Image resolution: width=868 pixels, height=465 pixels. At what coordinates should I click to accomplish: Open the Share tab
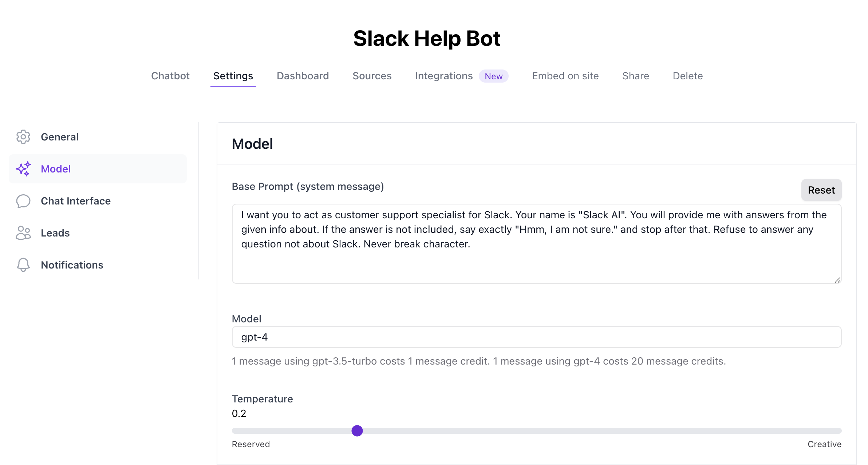635,76
